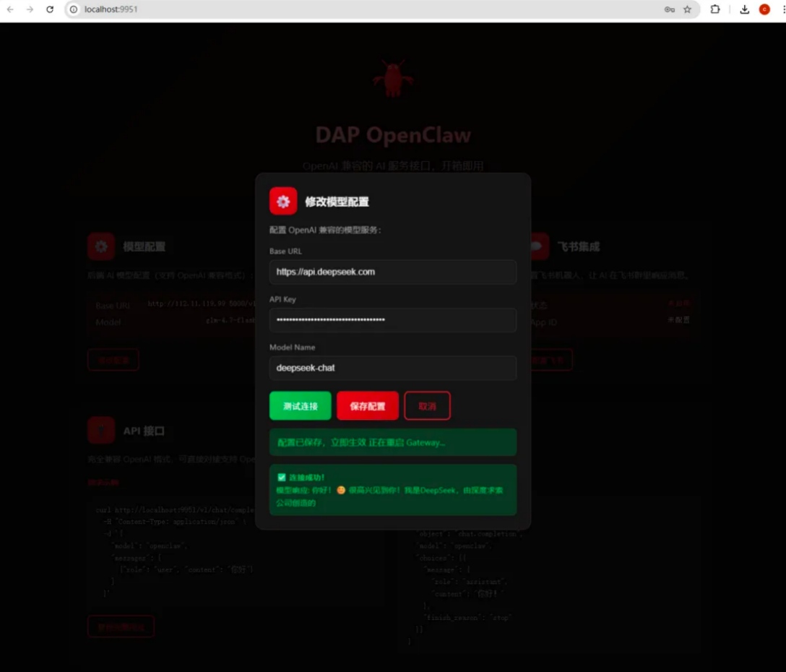Focus the masked API Key field
The width and height of the screenshot is (786, 672).
tap(392, 320)
